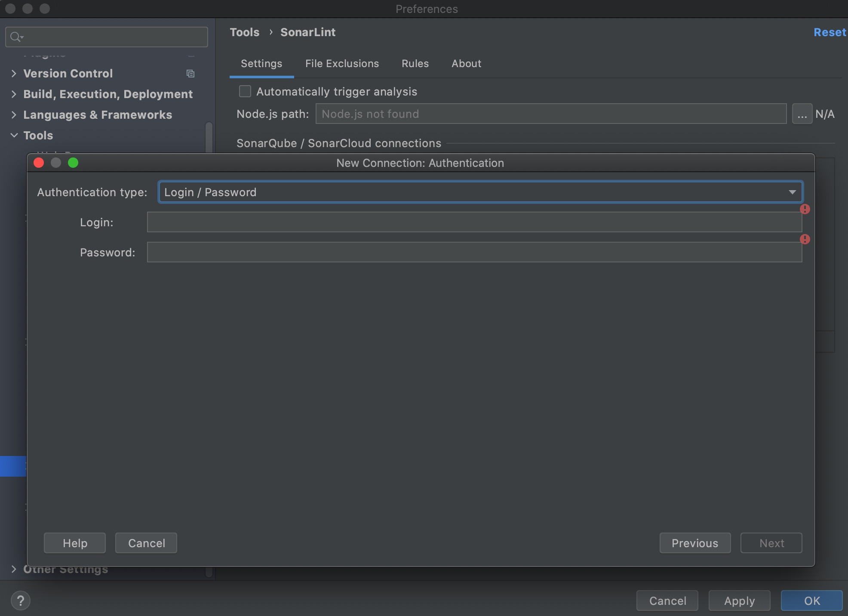Open the Authentication type dropdown
This screenshot has width=848, height=616.
(x=480, y=192)
